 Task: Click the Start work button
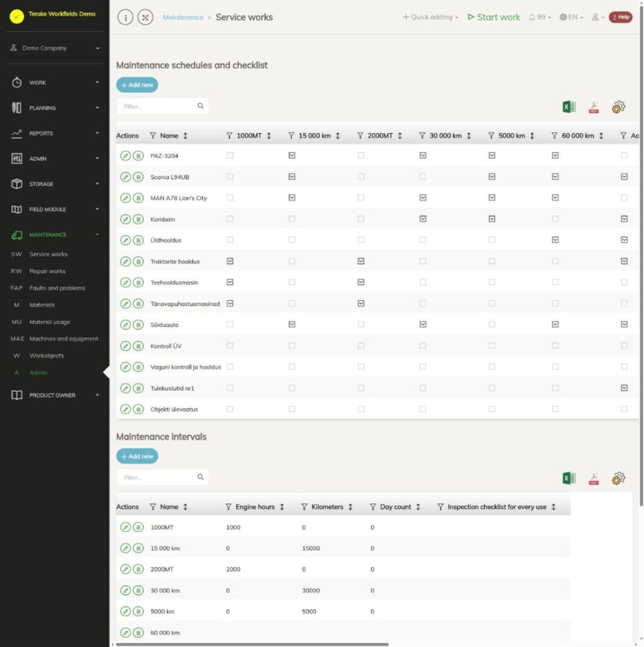(x=494, y=17)
